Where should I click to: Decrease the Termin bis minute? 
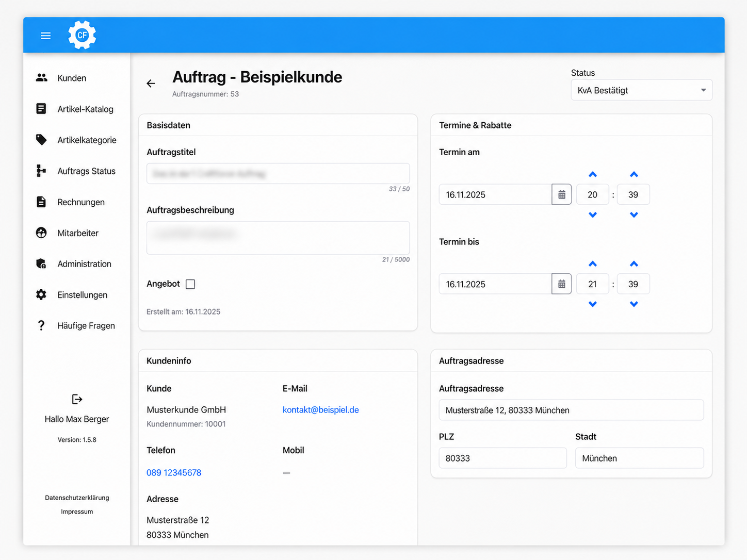coord(634,304)
